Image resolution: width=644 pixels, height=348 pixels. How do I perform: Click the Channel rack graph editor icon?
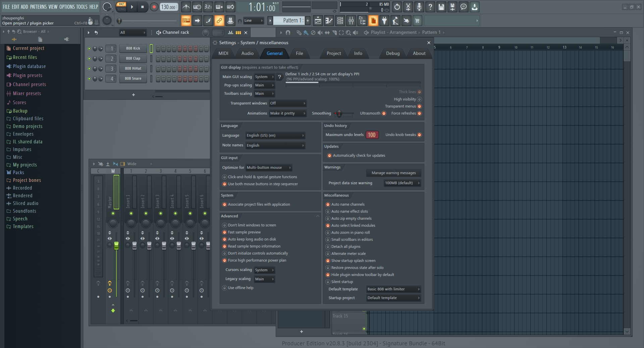[230, 32]
